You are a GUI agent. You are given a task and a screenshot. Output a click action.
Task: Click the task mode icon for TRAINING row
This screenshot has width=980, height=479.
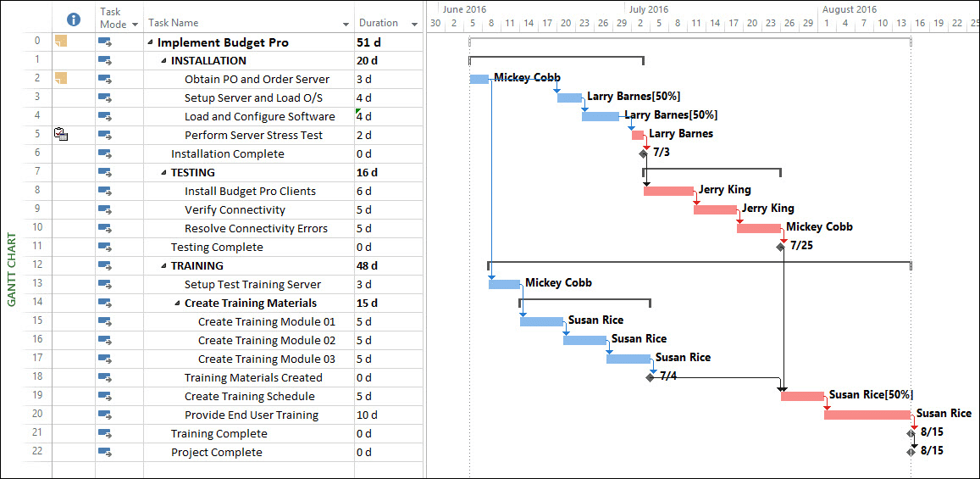point(104,265)
